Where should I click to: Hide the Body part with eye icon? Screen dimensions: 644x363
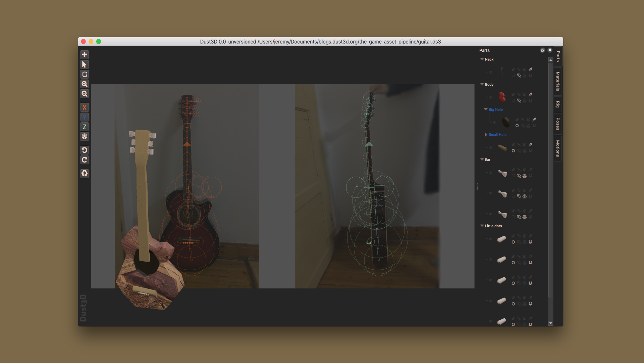(490, 97)
